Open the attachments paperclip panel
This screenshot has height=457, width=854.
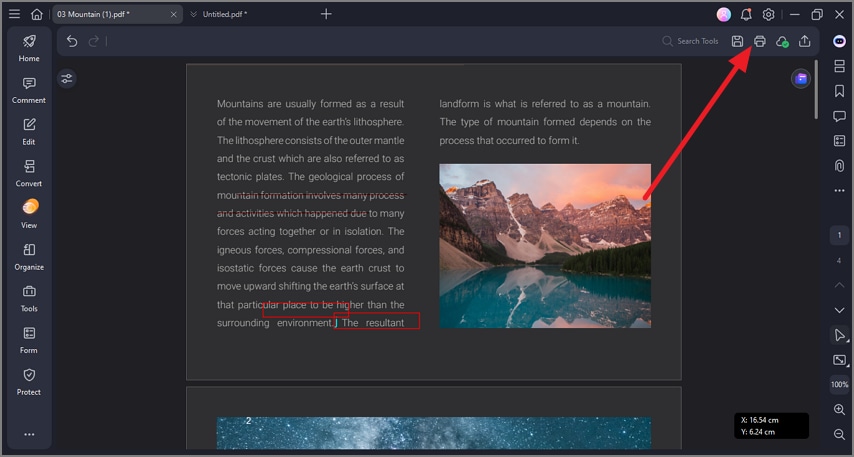pyautogui.click(x=839, y=166)
